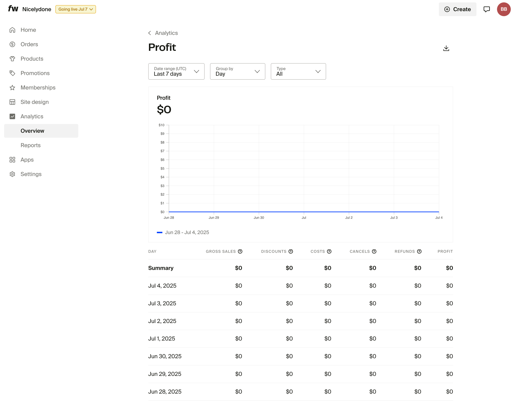Click the Settings gear icon
519x420 pixels.
point(12,174)
